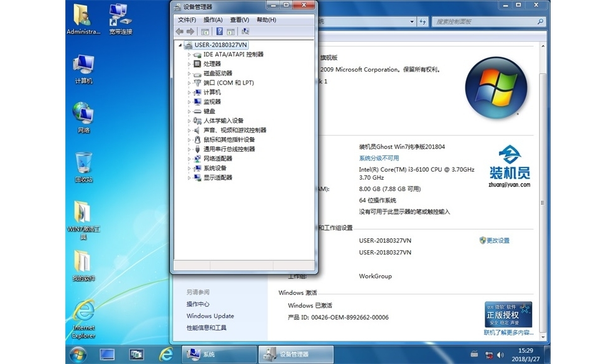This screenshot has width=616, height=364.
Task: Open the 查看(V) menu
Action: click(240, 20)
